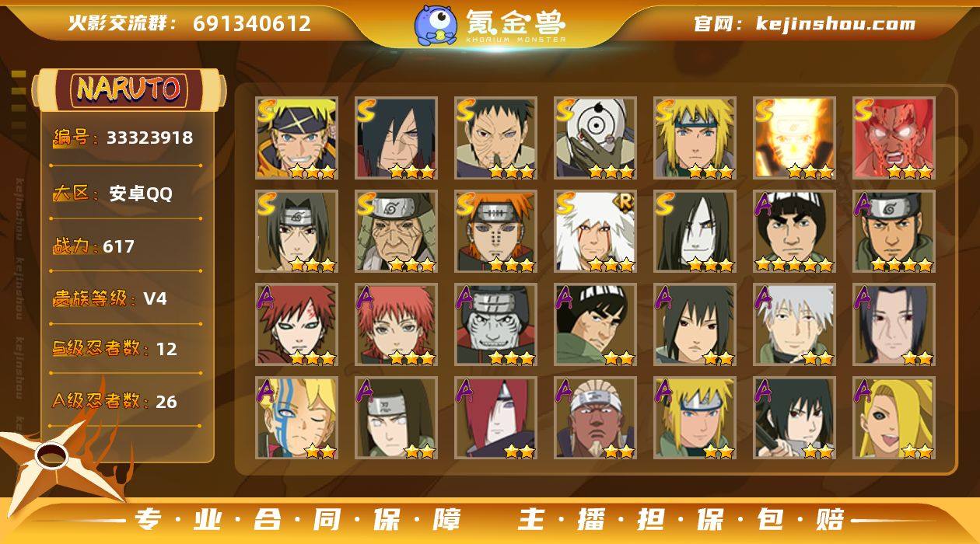Select the white-haired Kakashi portrait in the third row
The width and height of the screenshot is (980, 544).
click(794, 325)
